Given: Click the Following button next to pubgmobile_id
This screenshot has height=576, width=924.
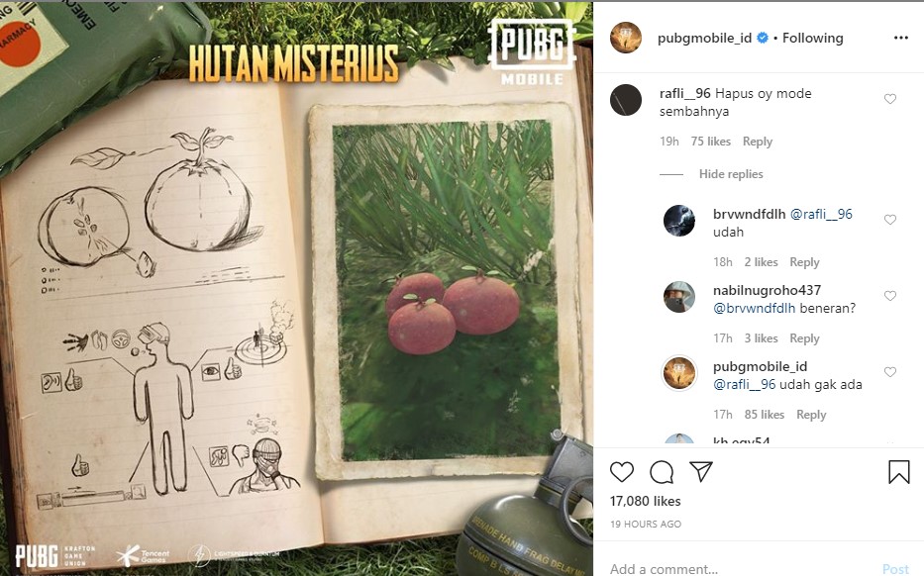Looking at the screenshot, I should (813, 38).
